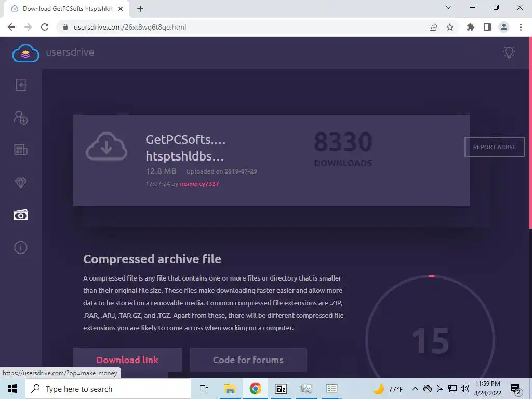Open the make money sidebar icon
This screenshot has height=399, width=532.
click(21, 215)
